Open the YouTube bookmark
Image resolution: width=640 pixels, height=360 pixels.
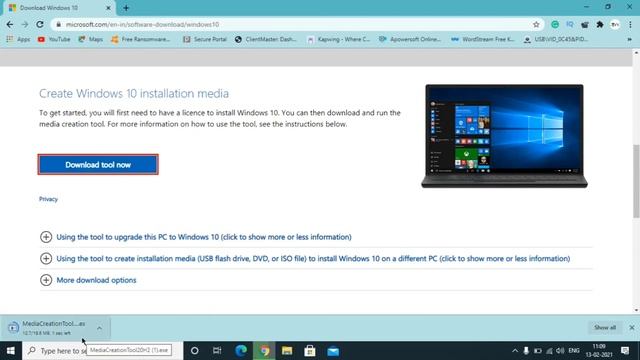(x=54, y=39)
